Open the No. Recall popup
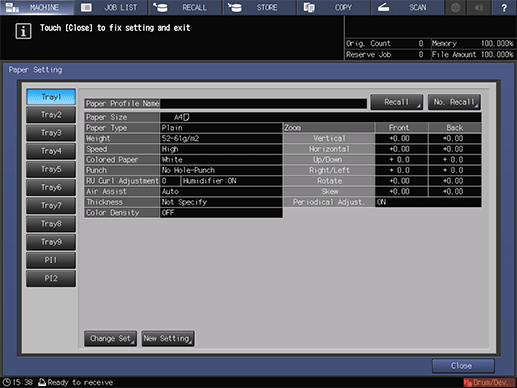The image size is (517, 388). point(454,102)
